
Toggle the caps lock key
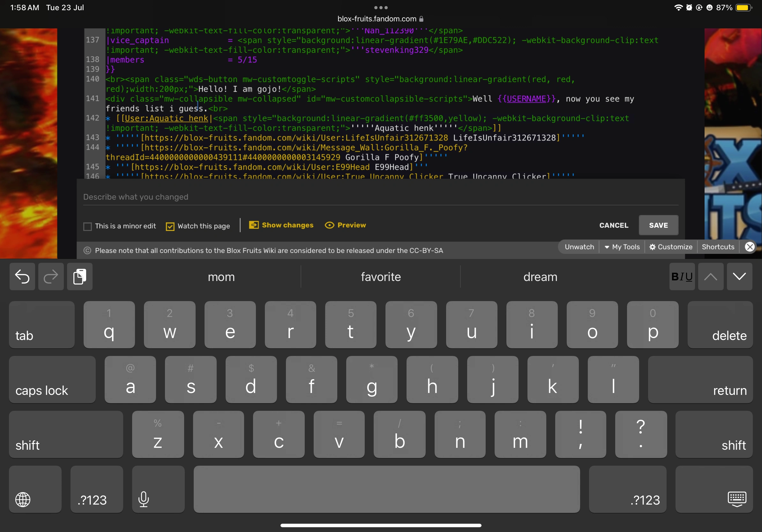click(x=52, y=380)
